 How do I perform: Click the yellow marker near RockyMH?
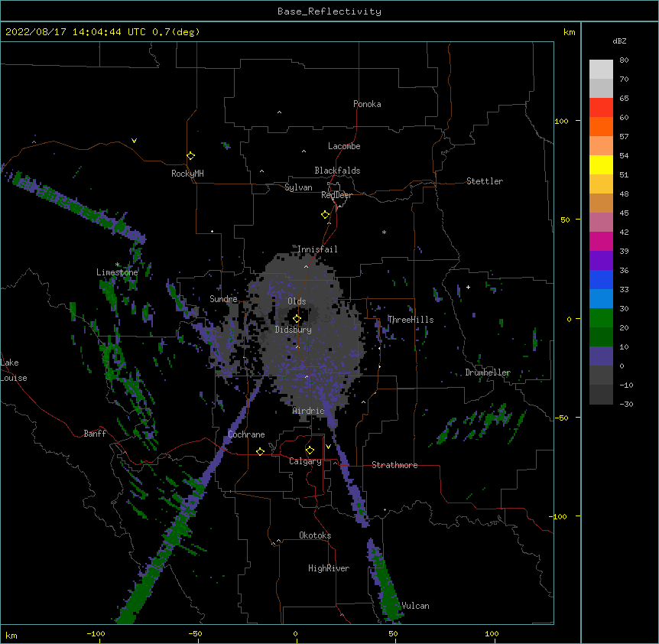click(x=190, y=155)
